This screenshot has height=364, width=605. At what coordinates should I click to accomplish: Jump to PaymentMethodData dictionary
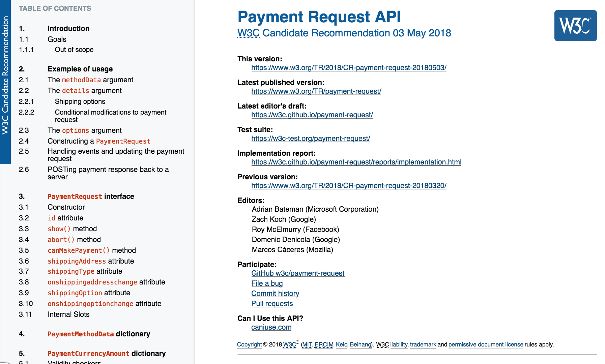[x=99, y=334]
